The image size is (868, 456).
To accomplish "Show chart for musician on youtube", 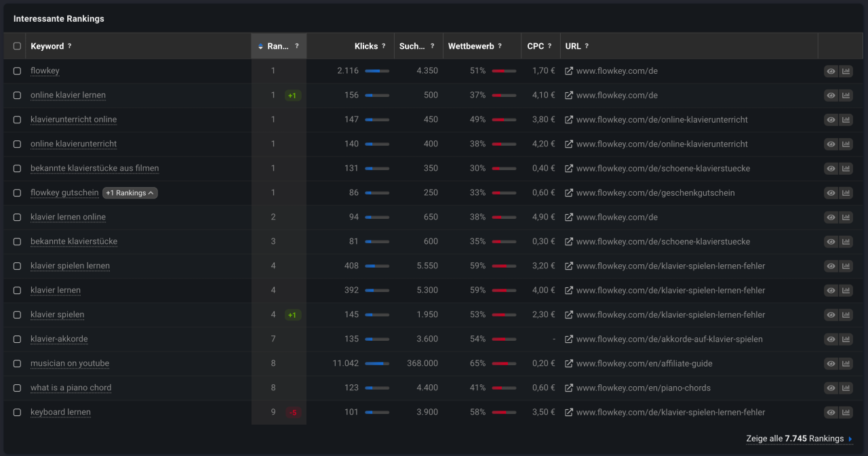I will point(846,364).
